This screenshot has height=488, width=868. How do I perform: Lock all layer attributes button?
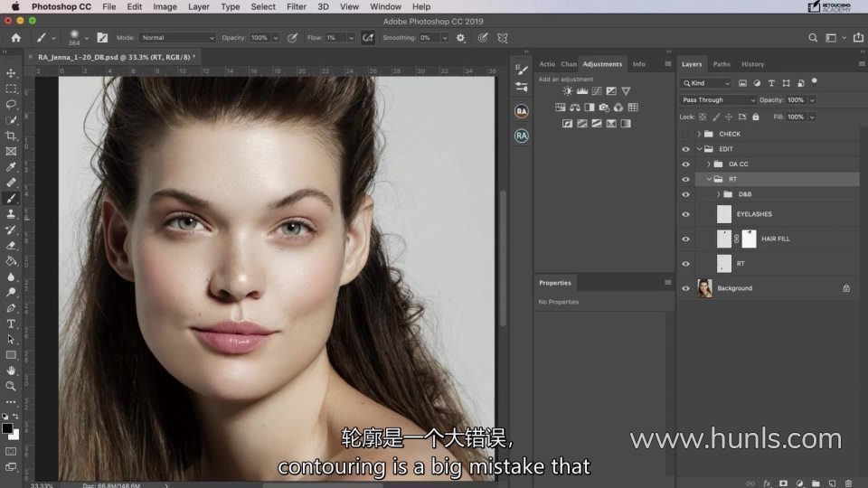(756, 117)
